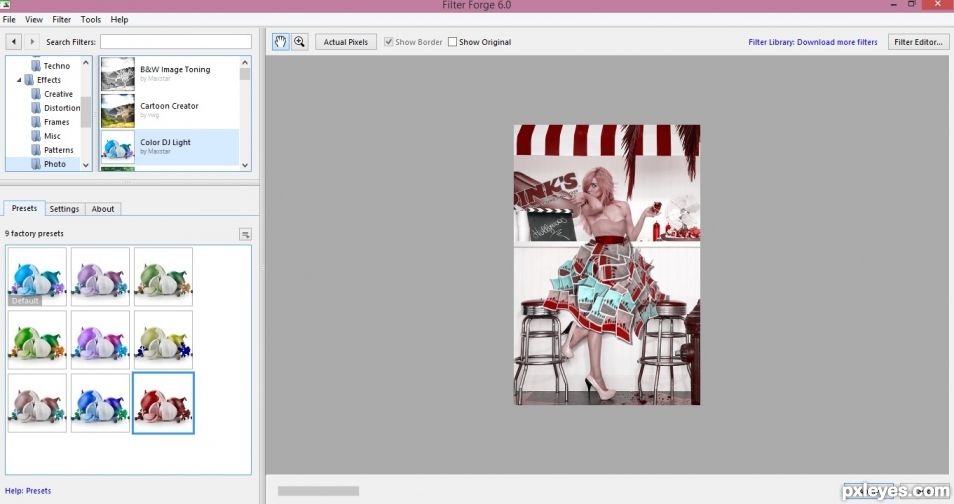The width and height of the screenshot is (954, 504).
Task: Select the Zoom magnifier tool
Action: tap(299, 42)
